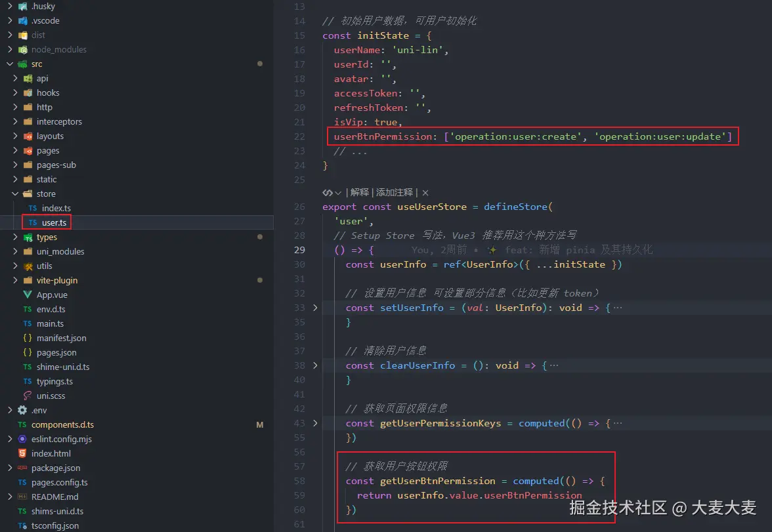Click the git blame annotation on line 29
This screenshot has height=532, width=772.
click(532, 250)
